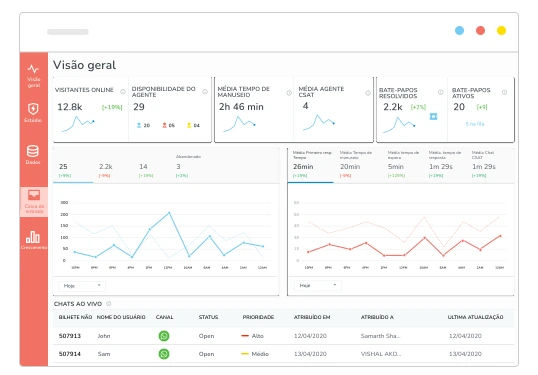Open Visão geral pulse icon in sidebar
538x375 pixels.
pos(33,69)
